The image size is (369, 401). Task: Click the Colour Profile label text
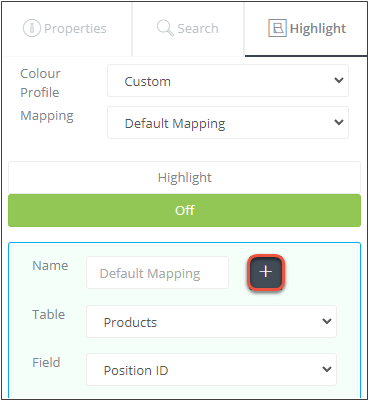[40, 83]
